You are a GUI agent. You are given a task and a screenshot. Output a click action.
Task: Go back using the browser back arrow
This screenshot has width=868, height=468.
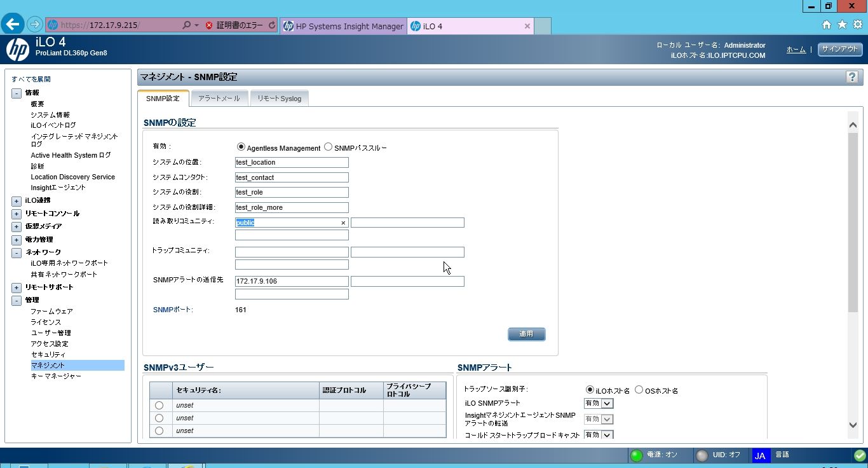click(13, 25)
